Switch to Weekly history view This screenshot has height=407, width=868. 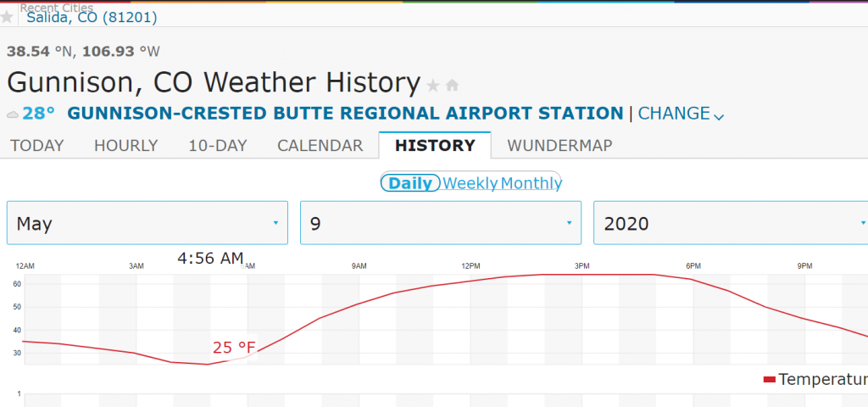(470, 182)
